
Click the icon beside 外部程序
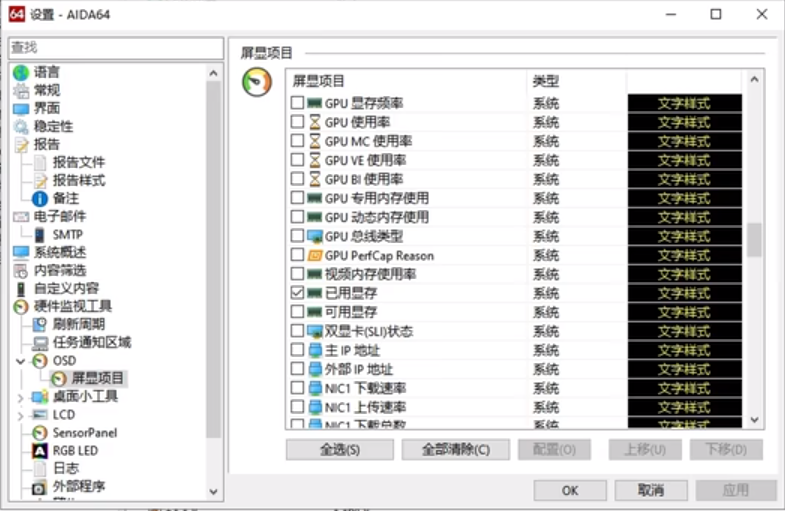[x=40, y=487]
